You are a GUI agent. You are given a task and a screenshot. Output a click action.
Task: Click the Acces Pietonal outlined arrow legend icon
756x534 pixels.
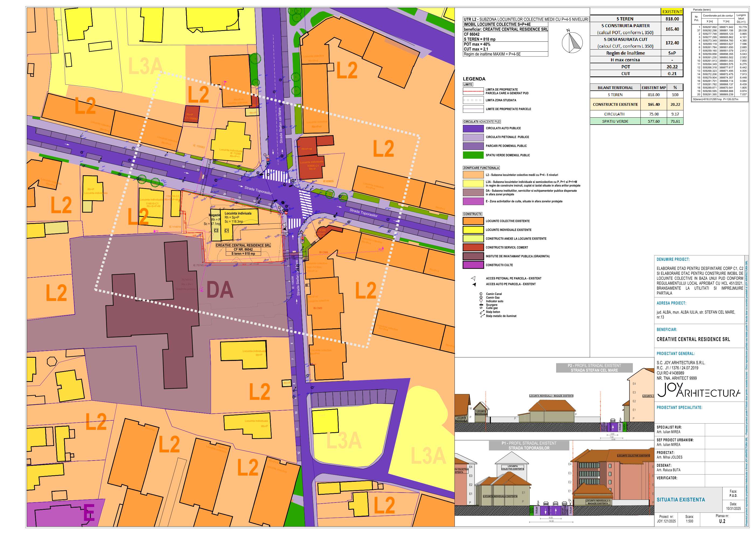pos(473,278)
